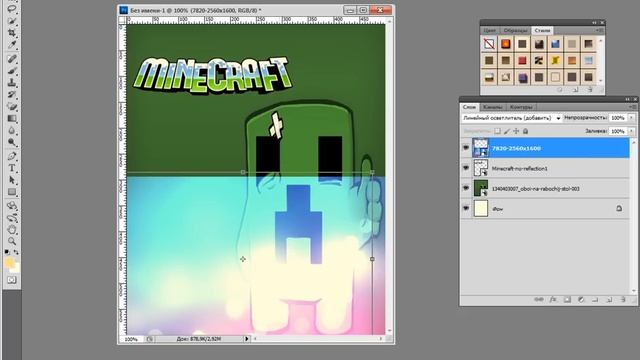This screenshot has width=640, height=360.
Task: Select the Type tool
Action: (12, 168)
